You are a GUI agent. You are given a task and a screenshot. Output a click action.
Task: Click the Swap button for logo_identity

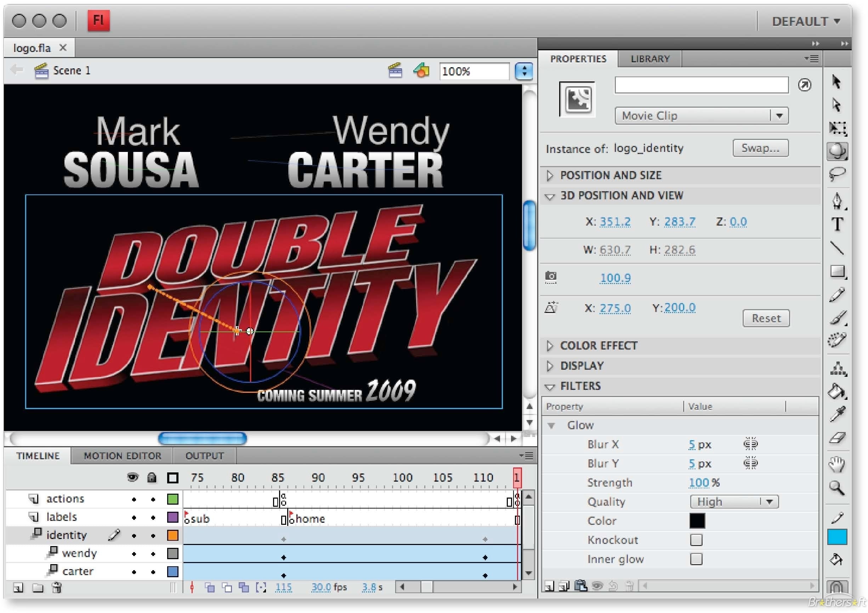click(x=759, y=147)
